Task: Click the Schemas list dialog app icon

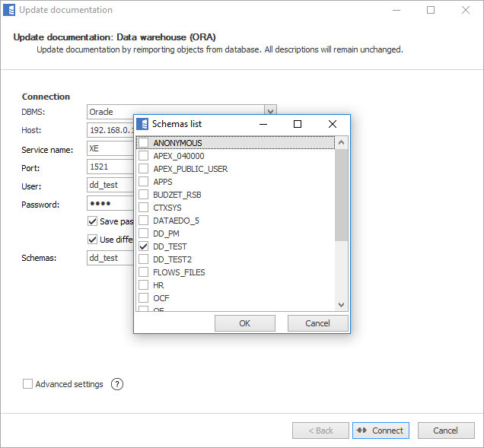Action: tap(142, 124)
